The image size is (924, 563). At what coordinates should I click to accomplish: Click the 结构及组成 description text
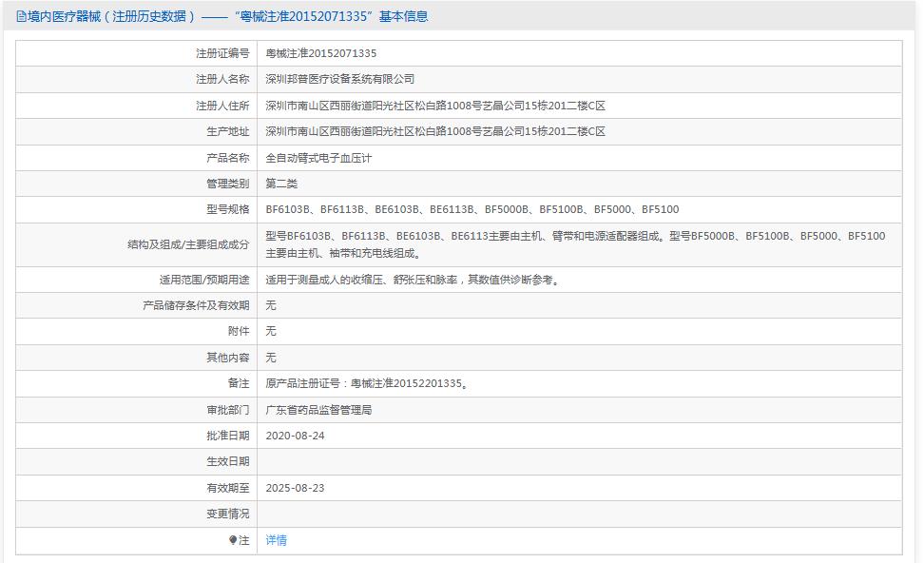(x=574, y=244)
